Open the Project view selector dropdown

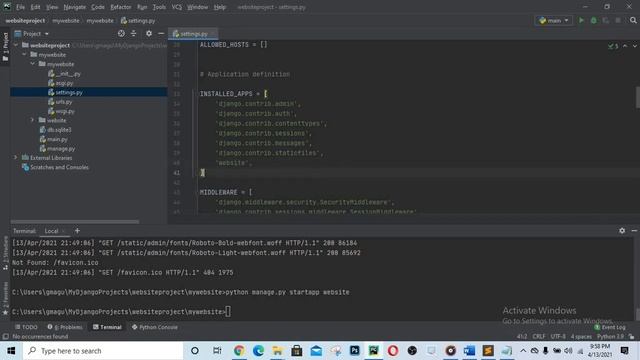coord(32,33)
